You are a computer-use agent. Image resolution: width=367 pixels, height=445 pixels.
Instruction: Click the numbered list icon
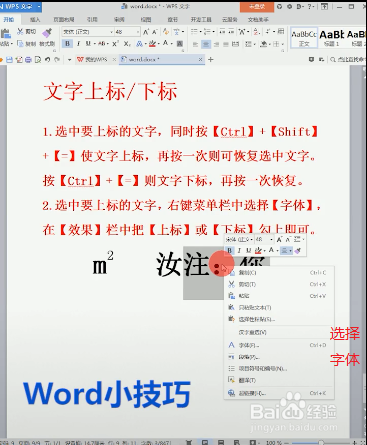coord(207,32)
